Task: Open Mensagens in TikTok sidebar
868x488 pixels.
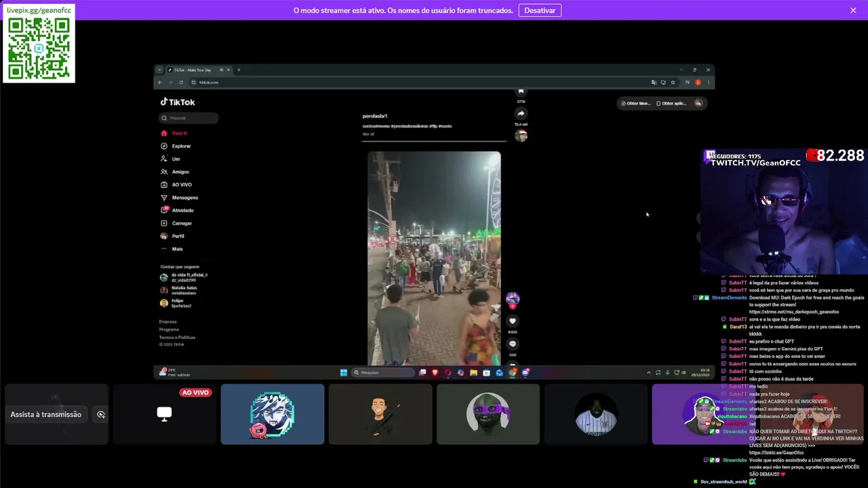Action: click(x=179, y=198)
